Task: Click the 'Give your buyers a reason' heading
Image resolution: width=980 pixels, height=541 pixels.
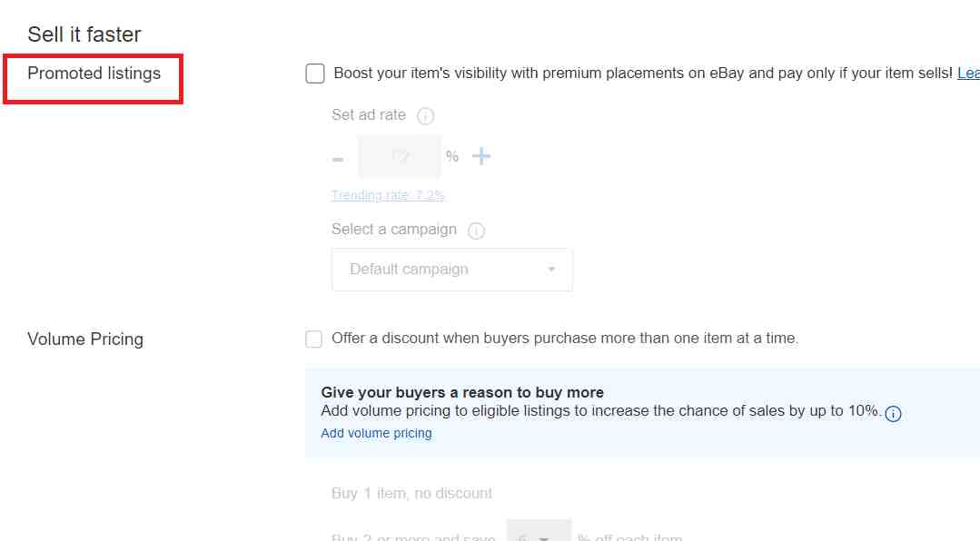Action: (462, 393)
